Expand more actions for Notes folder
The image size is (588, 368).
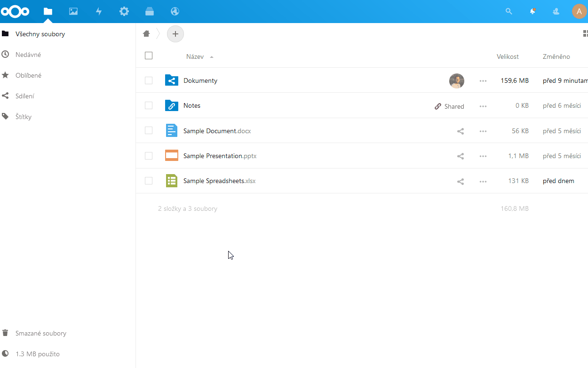click(483, 106)
